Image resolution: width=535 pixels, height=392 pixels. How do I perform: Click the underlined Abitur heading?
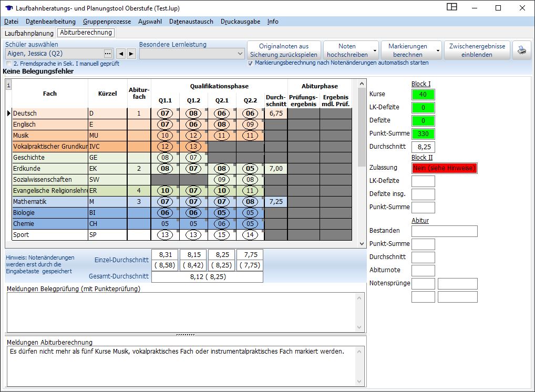(420, 220)
